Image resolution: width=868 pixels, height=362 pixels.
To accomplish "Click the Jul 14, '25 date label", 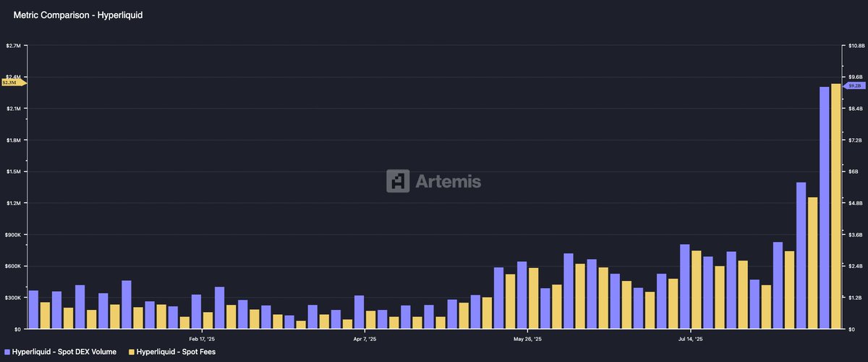I will [691, 338].
